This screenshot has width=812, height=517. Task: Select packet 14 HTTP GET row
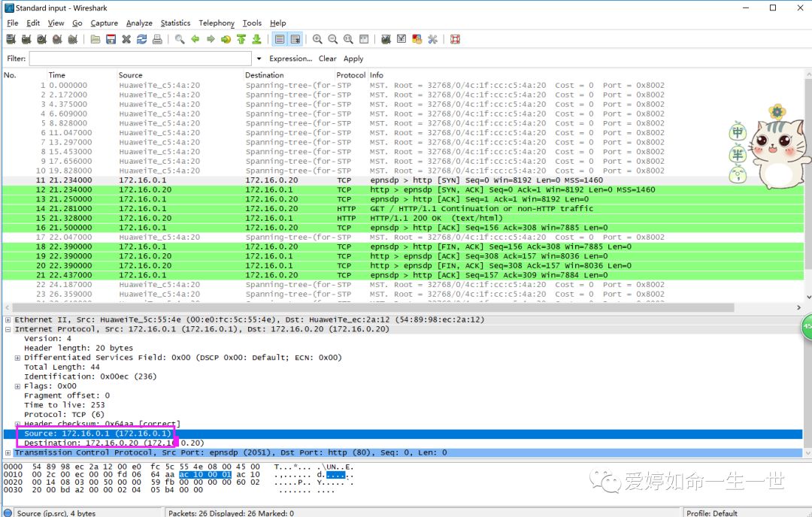pyautogui.click(x=403, y=209)
